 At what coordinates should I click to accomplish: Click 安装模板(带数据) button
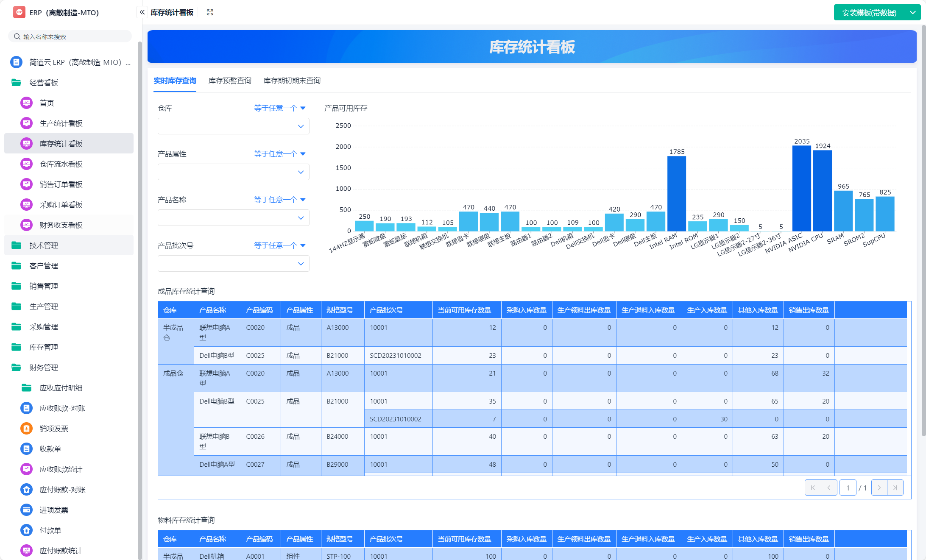(x=869, y=13)
